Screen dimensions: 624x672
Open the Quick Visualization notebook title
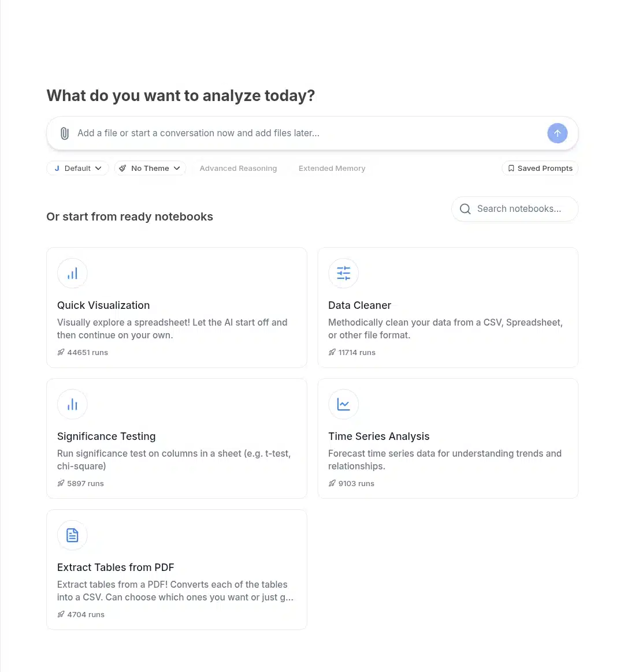[x=103, y=305]
